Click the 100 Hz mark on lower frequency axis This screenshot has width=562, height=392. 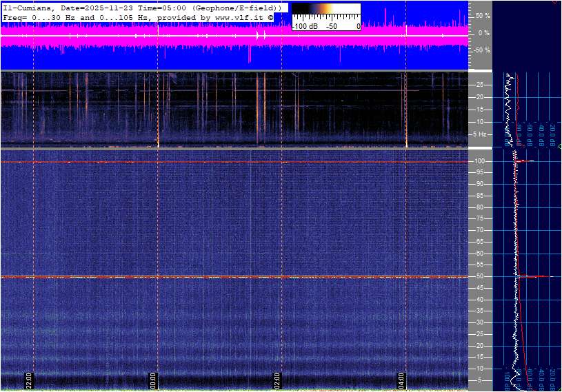pos(481,161)
